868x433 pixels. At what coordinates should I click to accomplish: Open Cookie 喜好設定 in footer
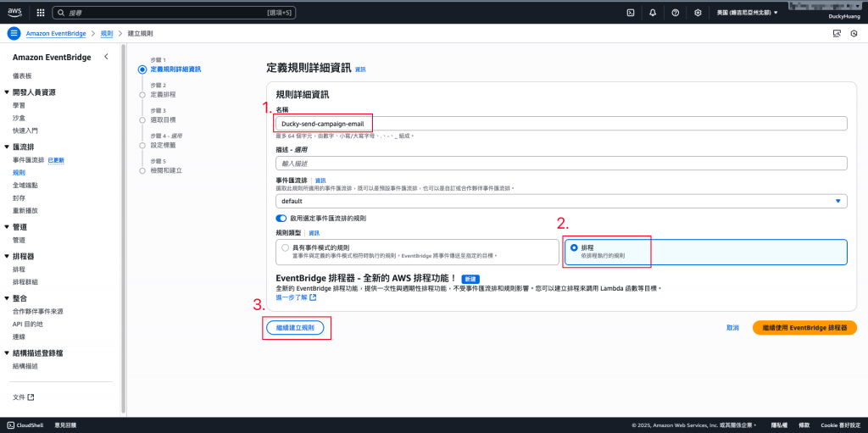tap(841, 425)
